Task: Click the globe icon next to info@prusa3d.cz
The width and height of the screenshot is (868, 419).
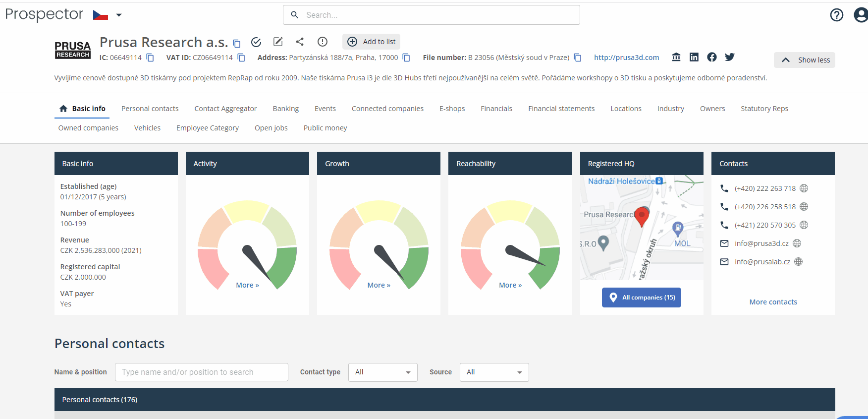Action: point(797,243)
